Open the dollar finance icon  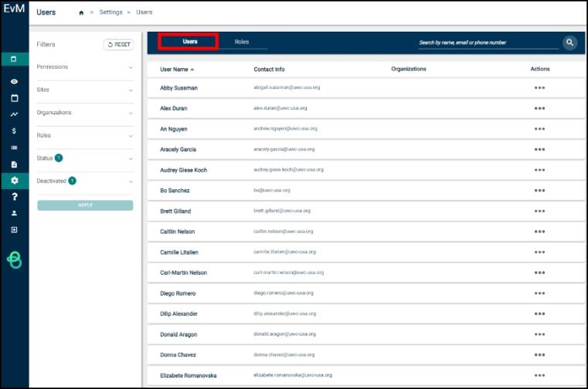click(x=14, y=130)
